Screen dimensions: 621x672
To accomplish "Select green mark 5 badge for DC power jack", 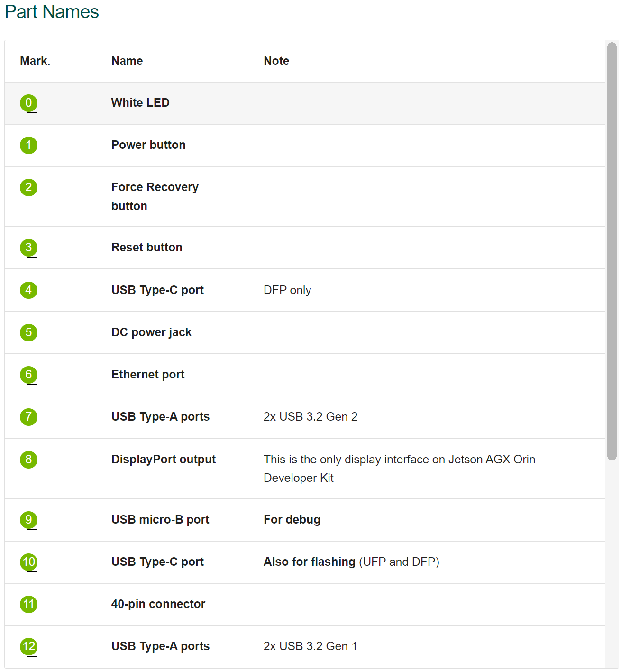I will pyautogui.click(x=28, y=332).
